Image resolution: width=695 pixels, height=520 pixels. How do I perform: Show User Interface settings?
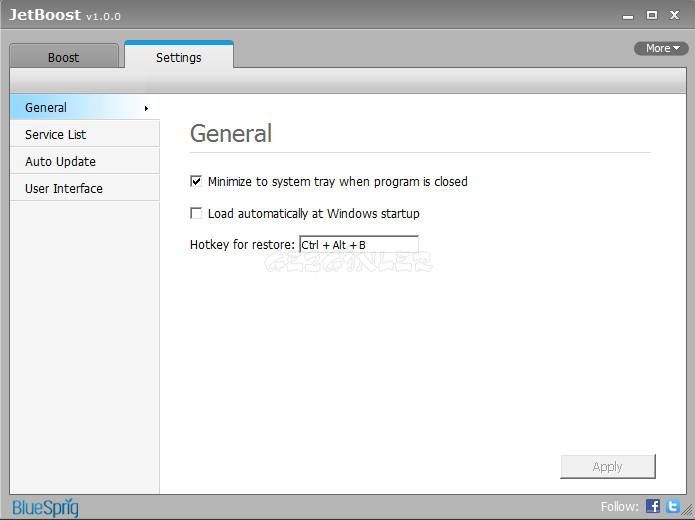(64, 188)
